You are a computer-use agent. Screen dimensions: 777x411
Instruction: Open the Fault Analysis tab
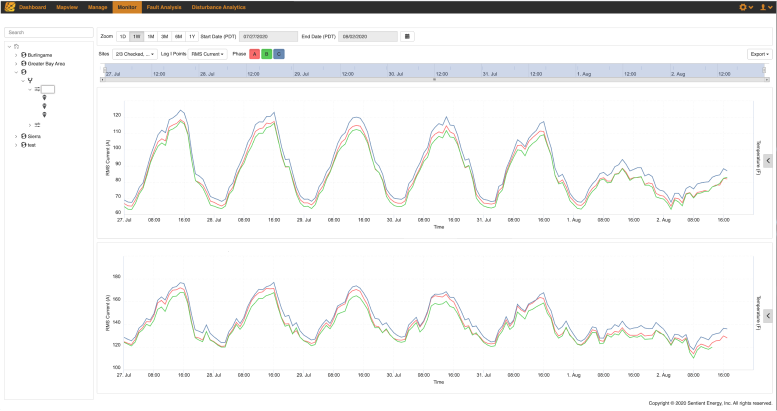[164, 7]
